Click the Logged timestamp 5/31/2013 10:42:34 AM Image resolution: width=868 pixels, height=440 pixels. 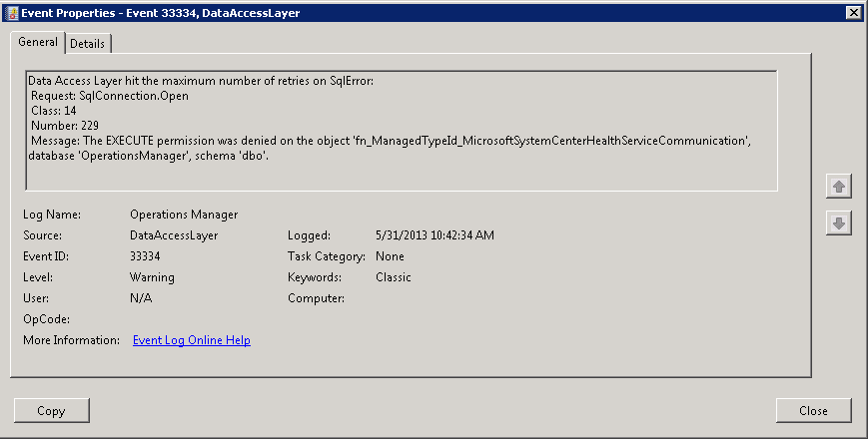tap(435, 235)
